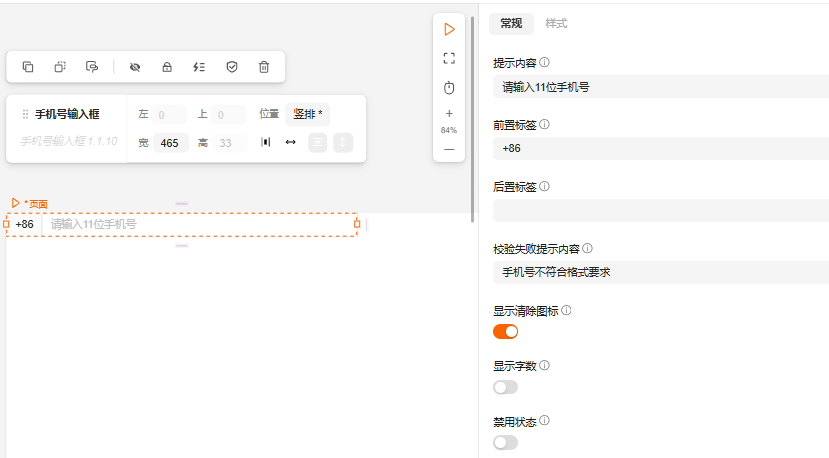Click the disabled align-center icon button
Screen dimensions: 829x458
point(317,142)
